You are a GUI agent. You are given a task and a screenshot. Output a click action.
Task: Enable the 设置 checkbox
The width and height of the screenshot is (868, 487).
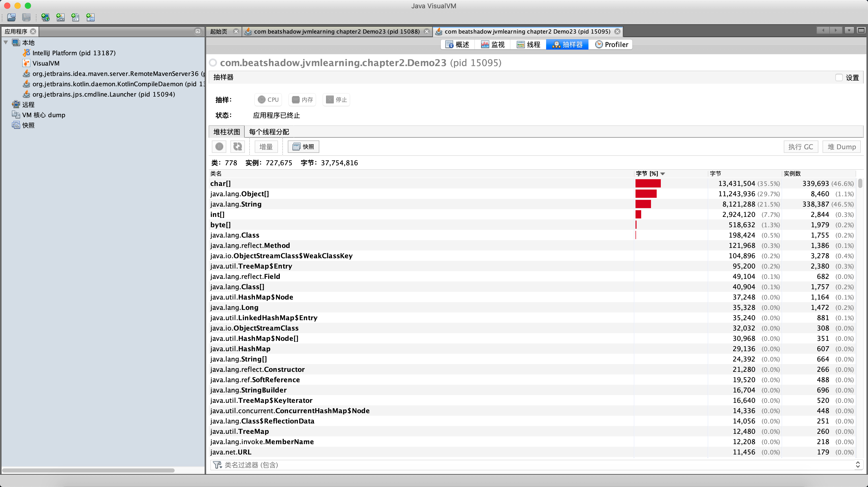click(x=839, y=77)
